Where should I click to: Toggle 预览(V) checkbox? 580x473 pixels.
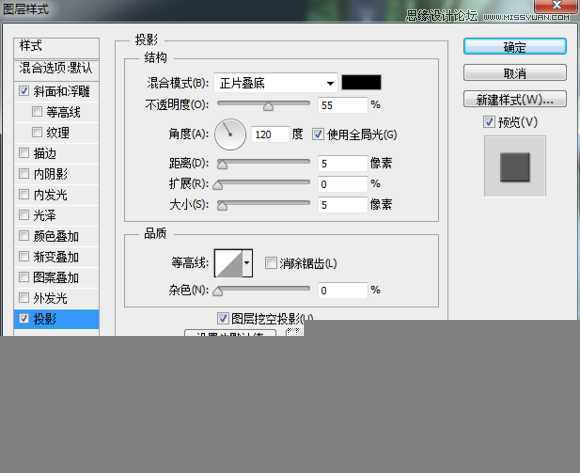(x=489, y=122)
